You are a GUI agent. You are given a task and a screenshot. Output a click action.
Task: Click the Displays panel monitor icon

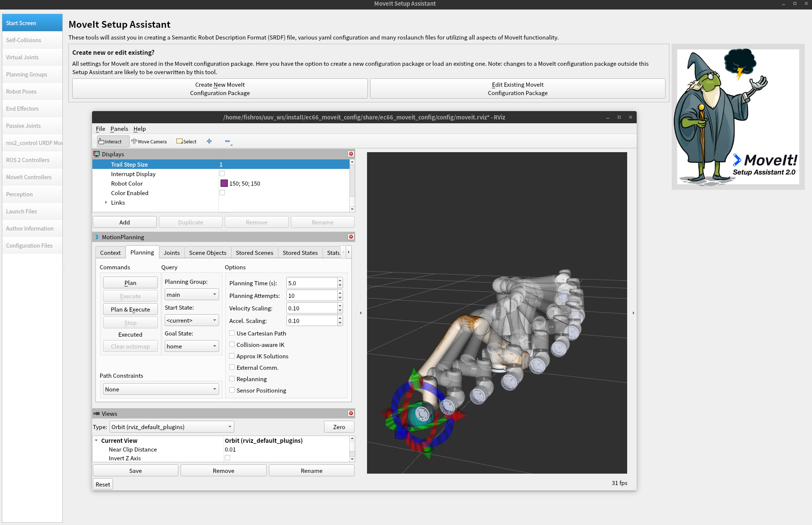point(97,154)
